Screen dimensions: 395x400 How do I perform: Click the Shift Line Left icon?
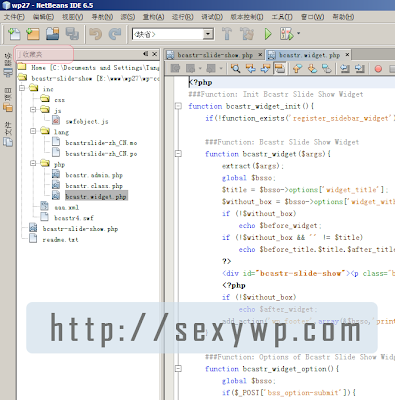(x=345, y=69)
